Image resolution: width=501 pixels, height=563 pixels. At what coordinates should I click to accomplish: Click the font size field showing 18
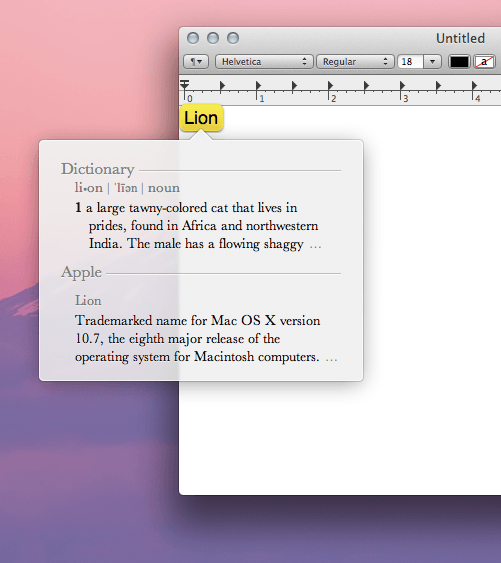(410, 62)
